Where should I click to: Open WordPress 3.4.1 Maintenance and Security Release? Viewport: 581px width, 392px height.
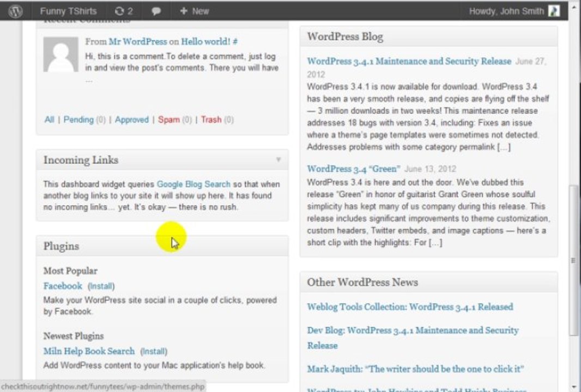[409, 61]
